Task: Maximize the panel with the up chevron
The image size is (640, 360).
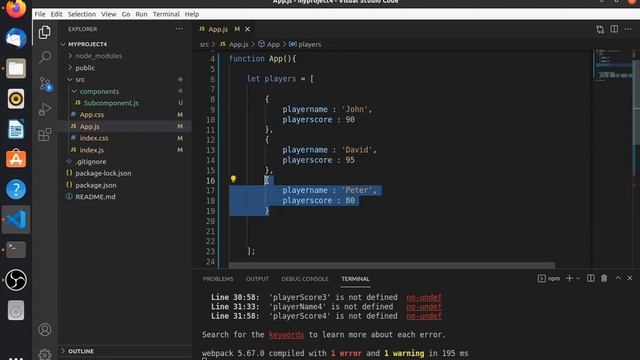Action: pyautogui.click(x=618, y=278)
